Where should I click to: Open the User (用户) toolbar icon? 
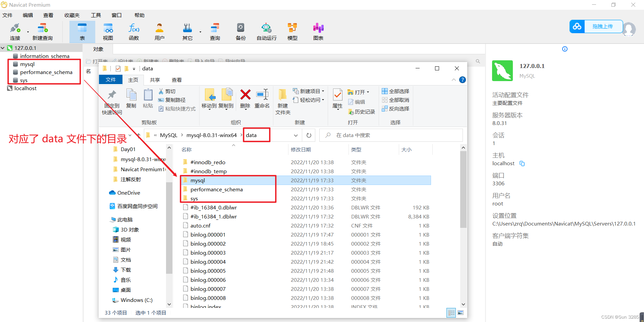160,32
